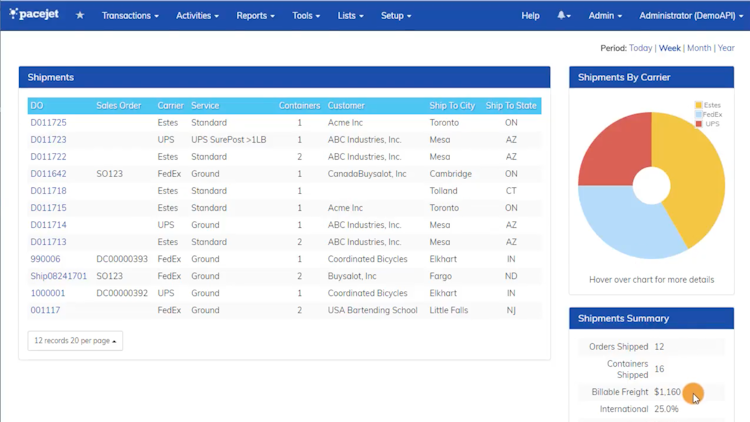Click the favorites star icon
The width and height of the screenshot is (750, 422).
tap(80, 15)
